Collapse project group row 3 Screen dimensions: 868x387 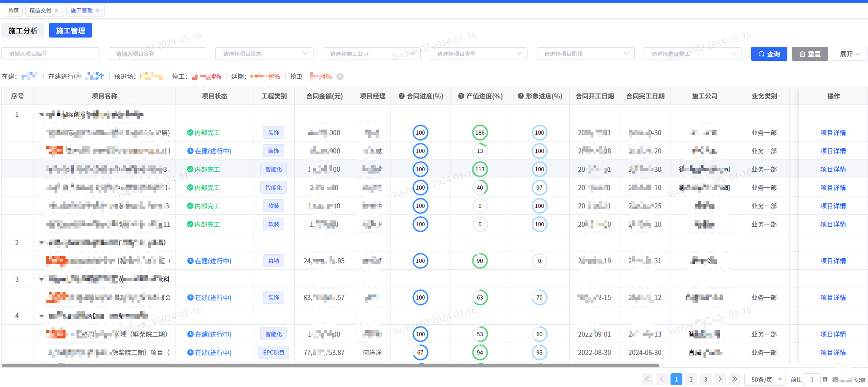click(x=41, y=279)
